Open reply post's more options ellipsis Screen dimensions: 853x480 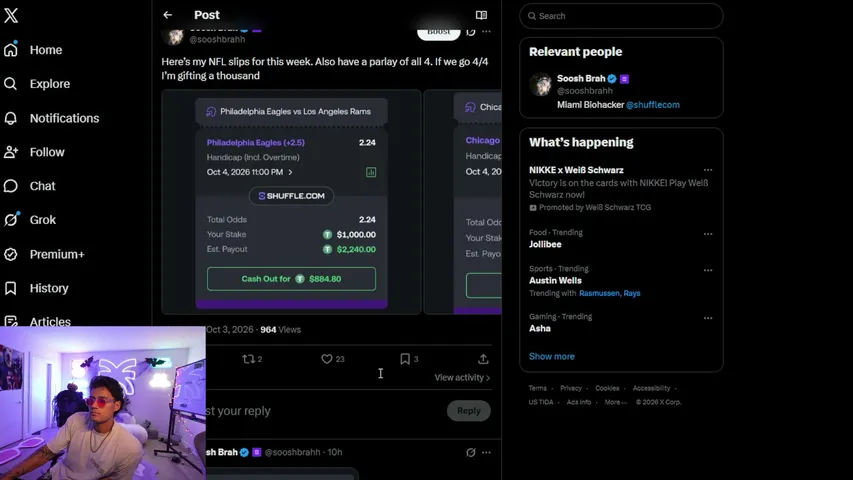(486, 452)
